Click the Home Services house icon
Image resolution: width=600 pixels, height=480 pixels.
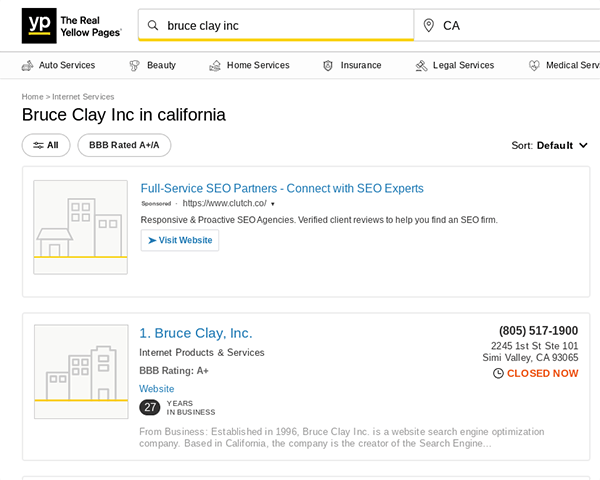[x=215, y=65]
